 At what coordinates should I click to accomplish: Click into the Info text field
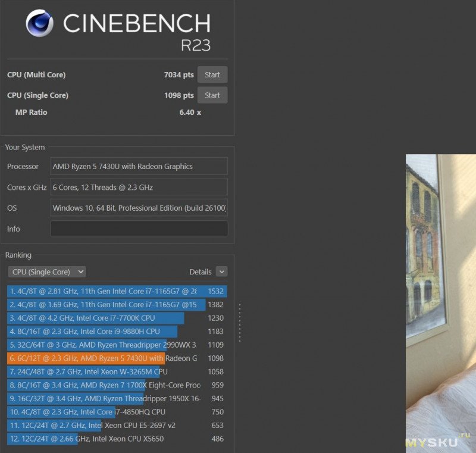139,229
